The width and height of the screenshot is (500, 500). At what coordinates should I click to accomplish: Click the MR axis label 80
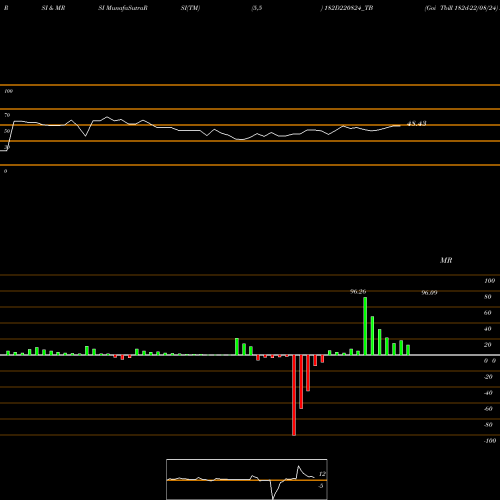point(488,297)
